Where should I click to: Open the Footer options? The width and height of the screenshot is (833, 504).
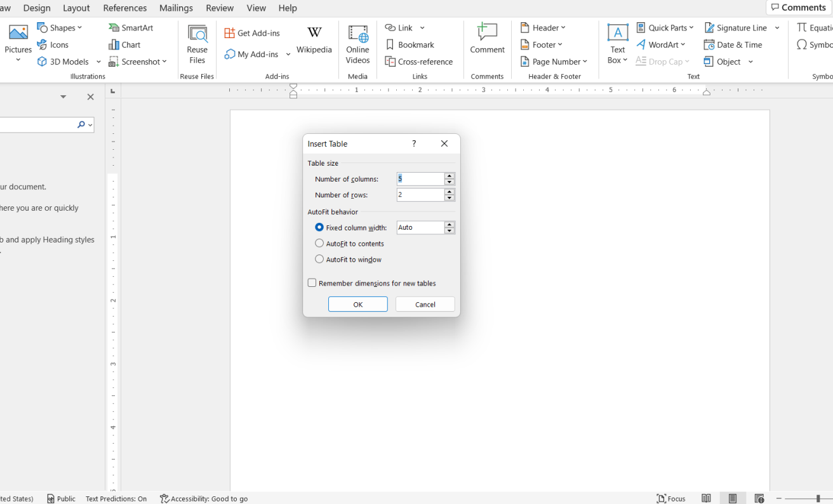click(542, 44)
